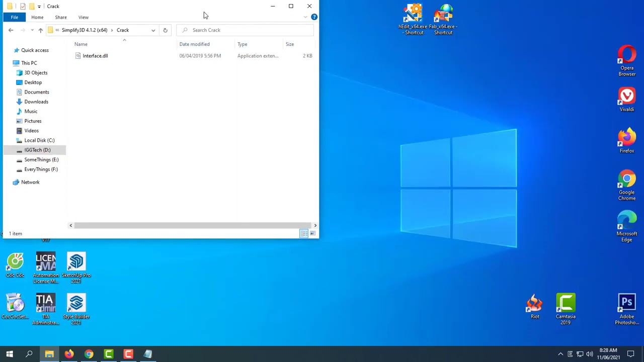Viewport: 644px width, 362px height.
Task: Expand the ribbon with the chevron
Action: 305,17
